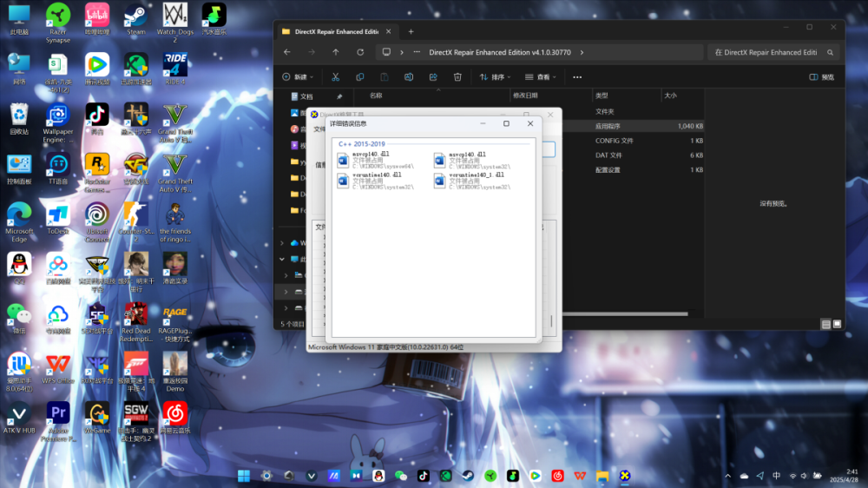Click the File Explorer icon in taskbar
This screenshot has width=868, height=488.
602,476
